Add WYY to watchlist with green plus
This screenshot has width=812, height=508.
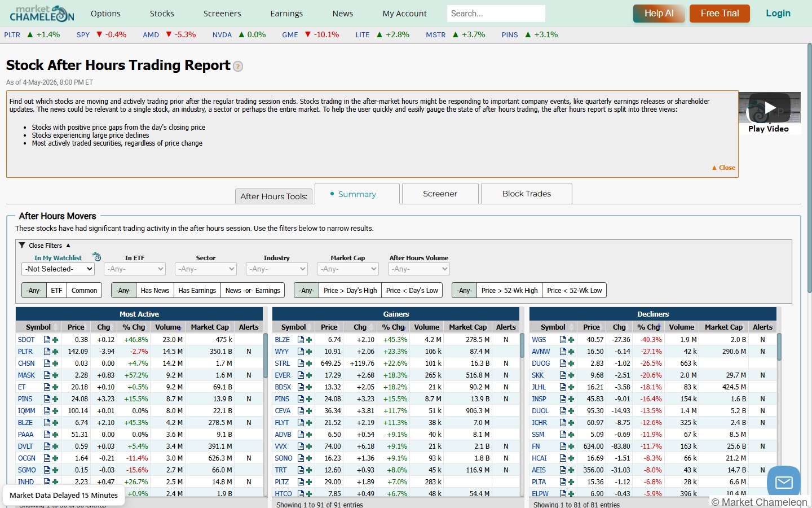tap(309, 352)
